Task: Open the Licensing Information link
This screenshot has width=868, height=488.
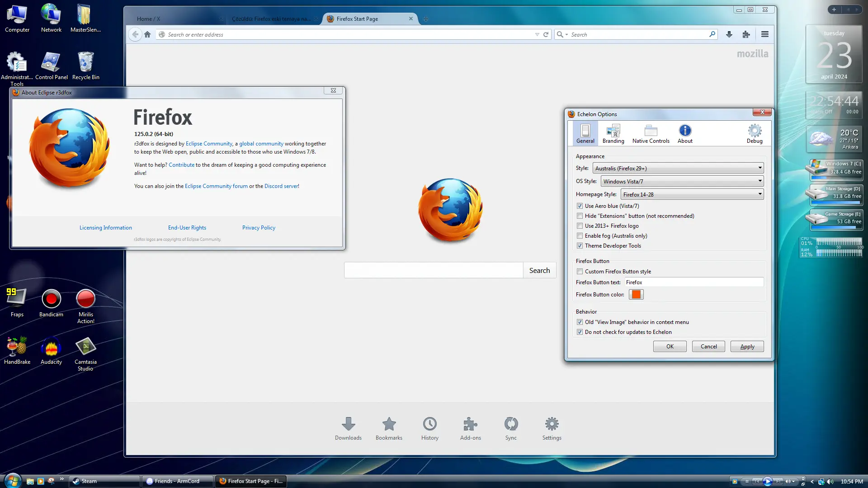Action: click(x=106, y=228)
